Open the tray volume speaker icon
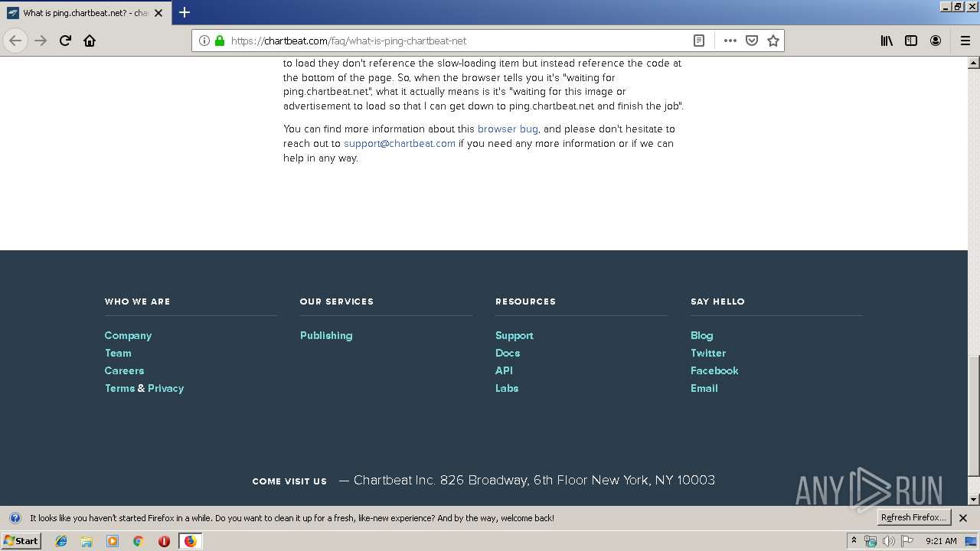The height and width of the screenshot is (551, 980). click(x=889, y=541)
